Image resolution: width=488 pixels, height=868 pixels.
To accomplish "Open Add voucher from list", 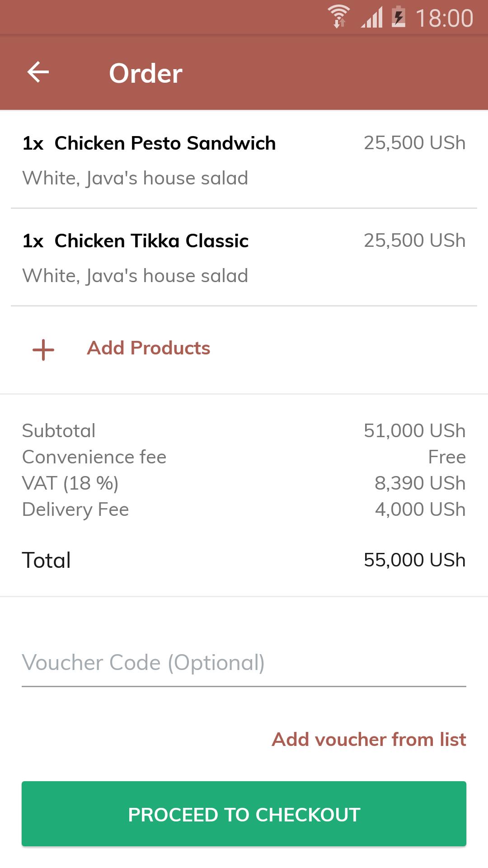I will click(x=369, y=740).
